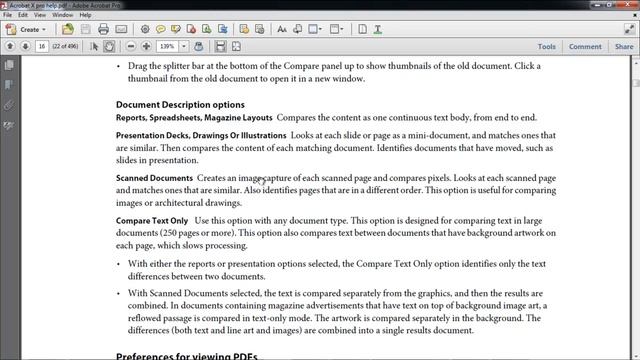Go to next page arrow
Viewport: 640px width, 360px height.
[x=25, y=46]
